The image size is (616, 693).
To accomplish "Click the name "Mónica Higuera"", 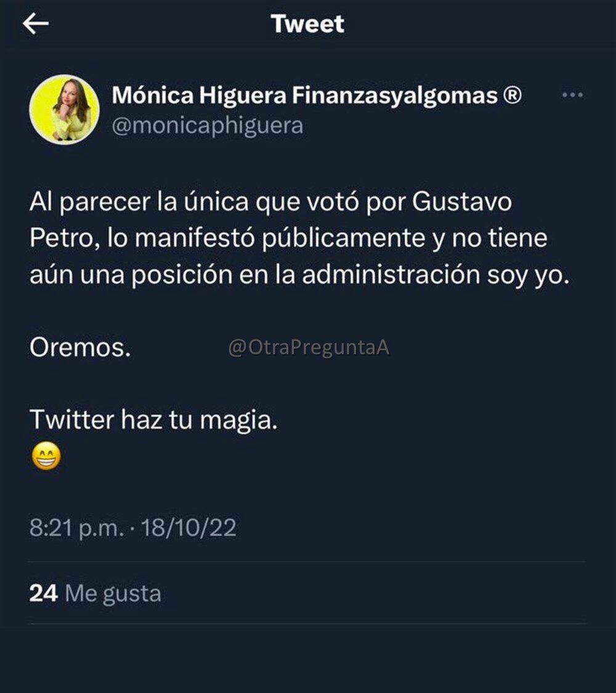I will click(x=198, y=95).
